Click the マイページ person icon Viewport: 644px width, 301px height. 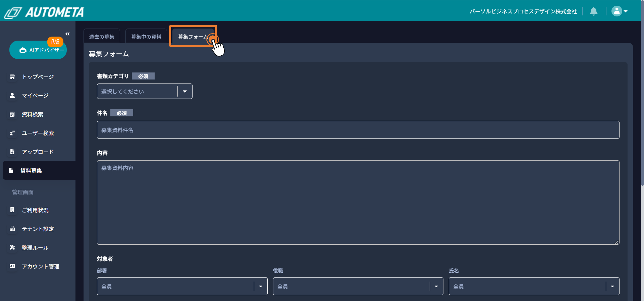pos(12,95)
